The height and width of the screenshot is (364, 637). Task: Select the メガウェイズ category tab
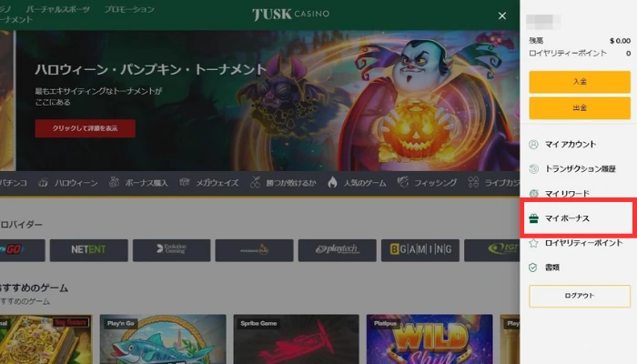click(217, 183)
